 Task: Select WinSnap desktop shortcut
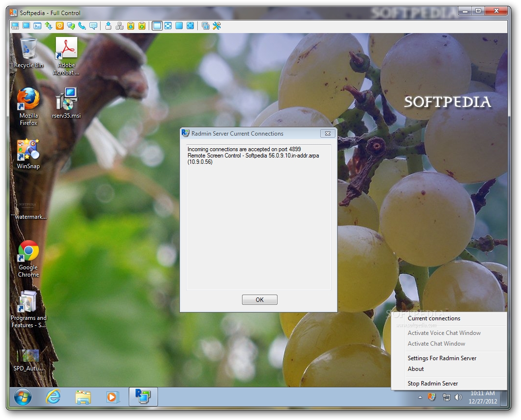(x=29, y=154)
